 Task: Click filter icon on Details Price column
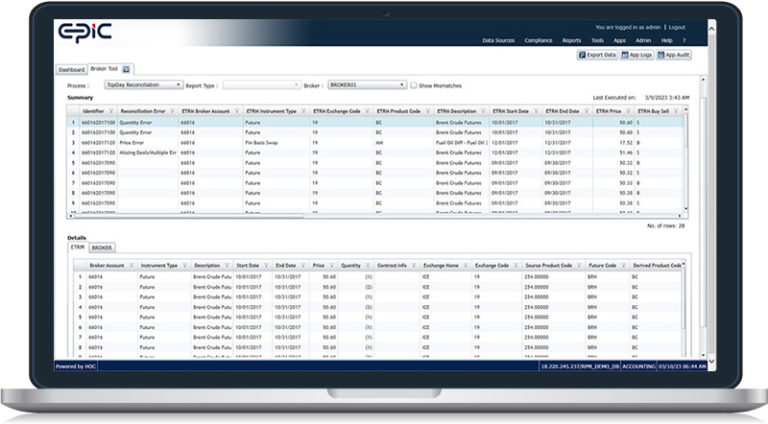tap(334, 265)
